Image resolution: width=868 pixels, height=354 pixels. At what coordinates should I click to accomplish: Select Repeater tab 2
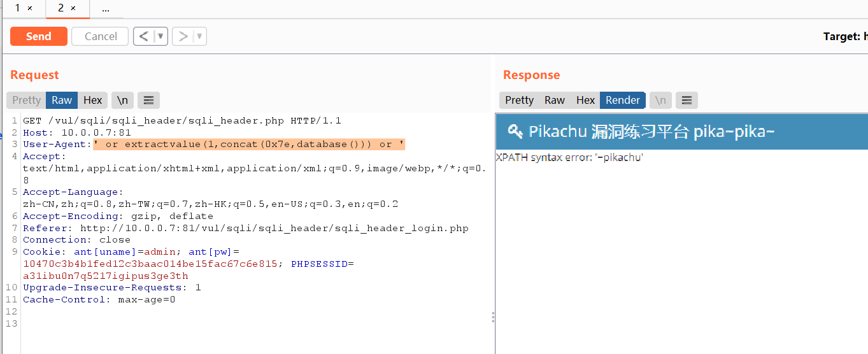(60, 8)
